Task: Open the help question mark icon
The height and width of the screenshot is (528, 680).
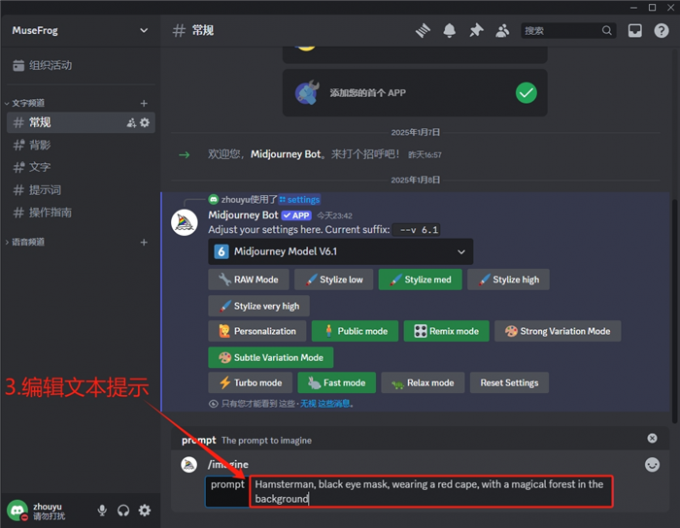Action: point(661,30)
